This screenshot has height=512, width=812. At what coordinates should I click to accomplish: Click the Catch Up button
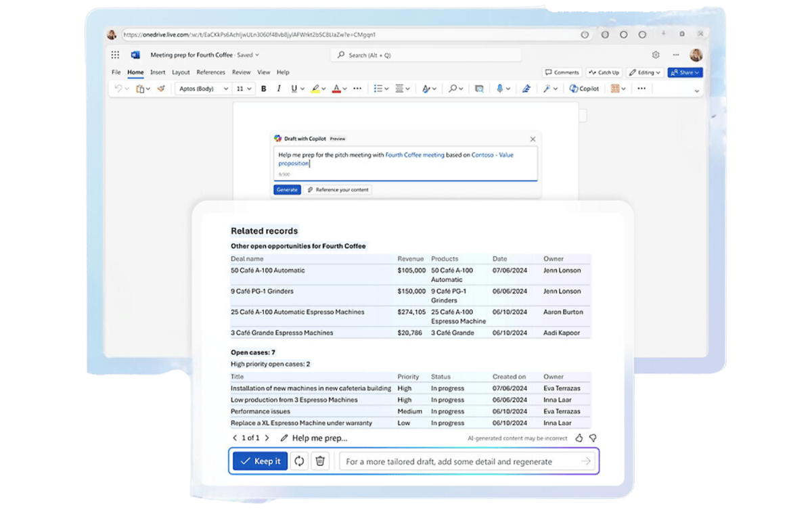click(604, 72)
